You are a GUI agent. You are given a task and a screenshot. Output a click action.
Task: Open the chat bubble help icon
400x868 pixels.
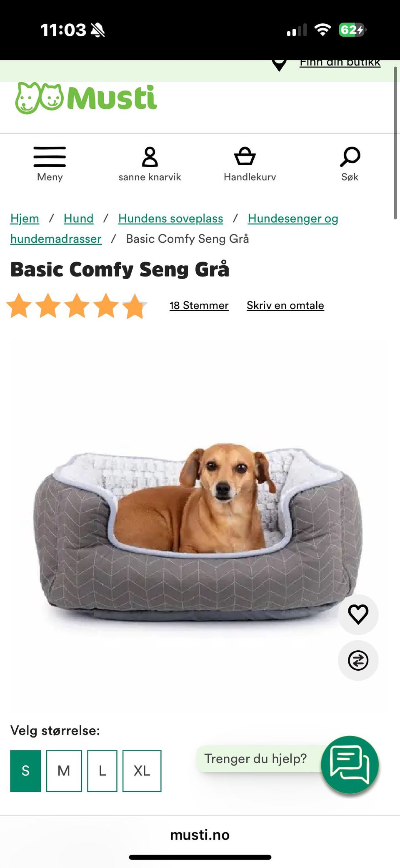[350, 765]
